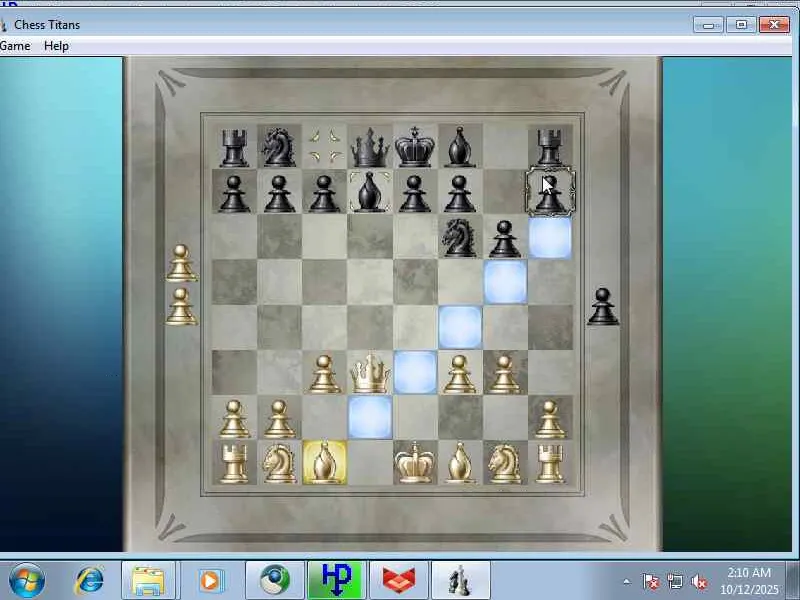Click the black king on e8
Viewport: 800px width, 600px height.
(x=415, y=146)
